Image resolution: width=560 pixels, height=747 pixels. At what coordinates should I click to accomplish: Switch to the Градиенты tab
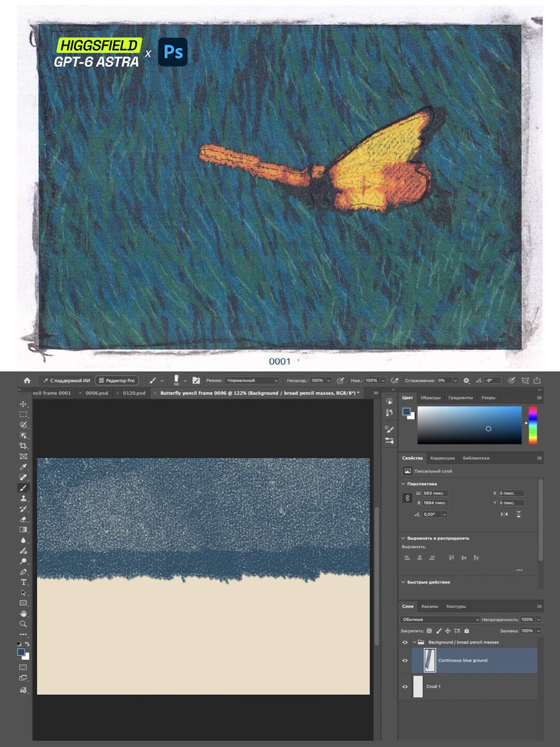[460, 397]
